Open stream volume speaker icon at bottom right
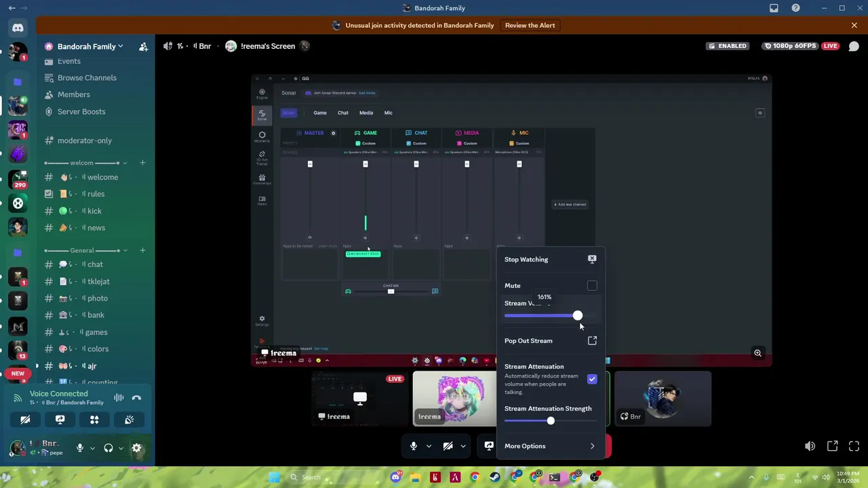868x488 pixels. coord(810,446)
